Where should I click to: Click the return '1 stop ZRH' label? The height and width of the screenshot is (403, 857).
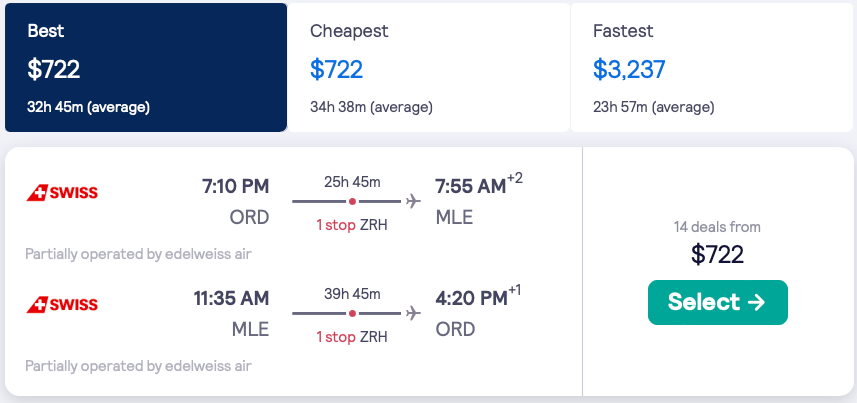[352, 336]
